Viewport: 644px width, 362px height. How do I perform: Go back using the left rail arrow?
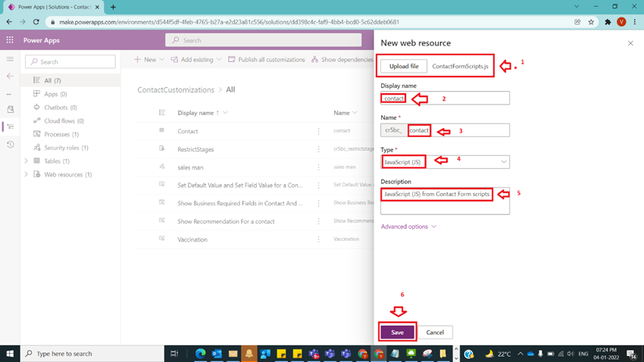click(11, 76)
